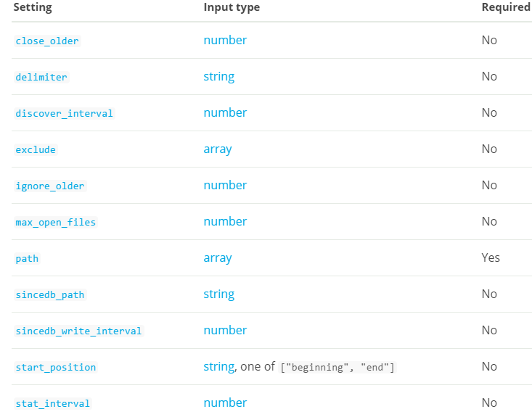Click the array type link beside exclude

pyautogui.click(x=218, y=149)
